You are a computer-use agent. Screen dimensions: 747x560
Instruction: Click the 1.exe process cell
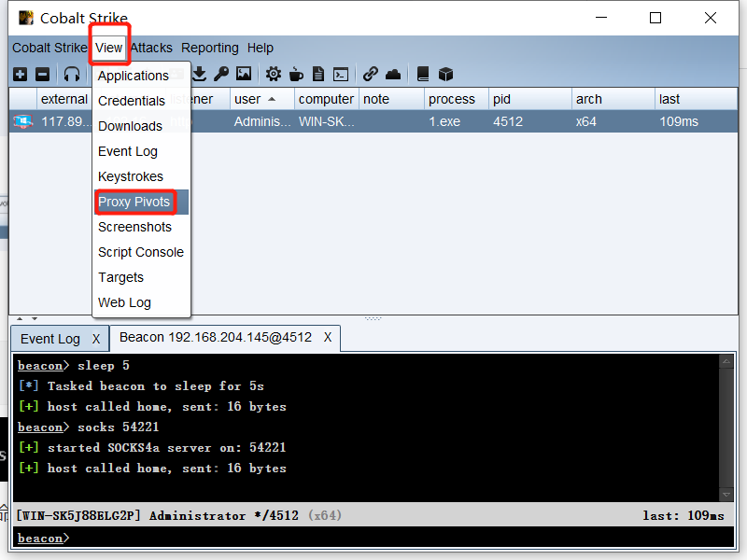456,121
